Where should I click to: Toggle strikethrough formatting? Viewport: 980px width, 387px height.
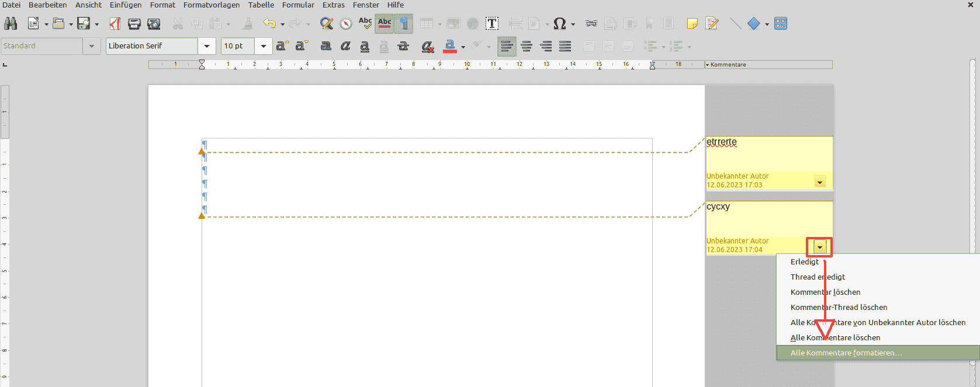coord(403,46)
